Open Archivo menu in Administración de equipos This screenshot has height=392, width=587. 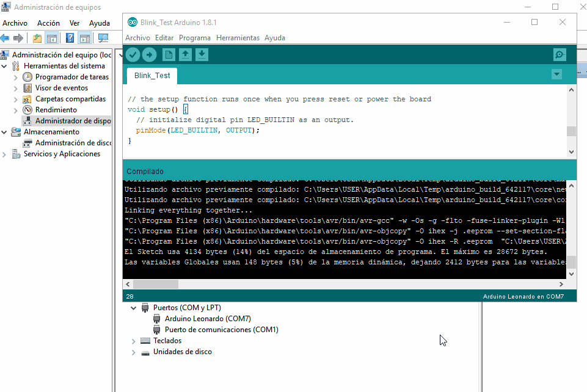click(x=15, y=23)
